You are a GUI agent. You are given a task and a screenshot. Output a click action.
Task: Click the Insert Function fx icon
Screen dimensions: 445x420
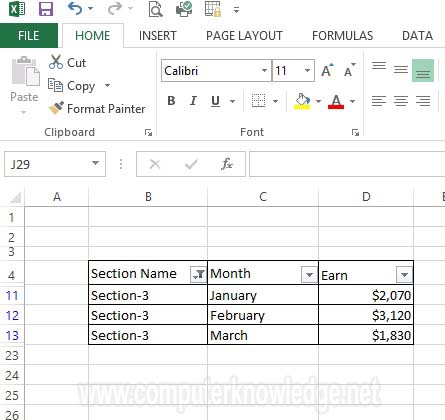[227, 164]
